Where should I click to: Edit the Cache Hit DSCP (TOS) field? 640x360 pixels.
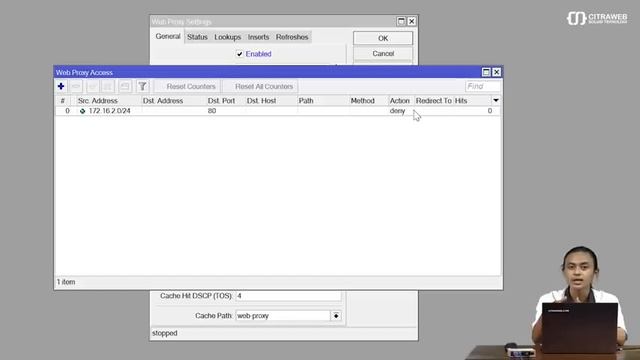click(x=288, y=296)
